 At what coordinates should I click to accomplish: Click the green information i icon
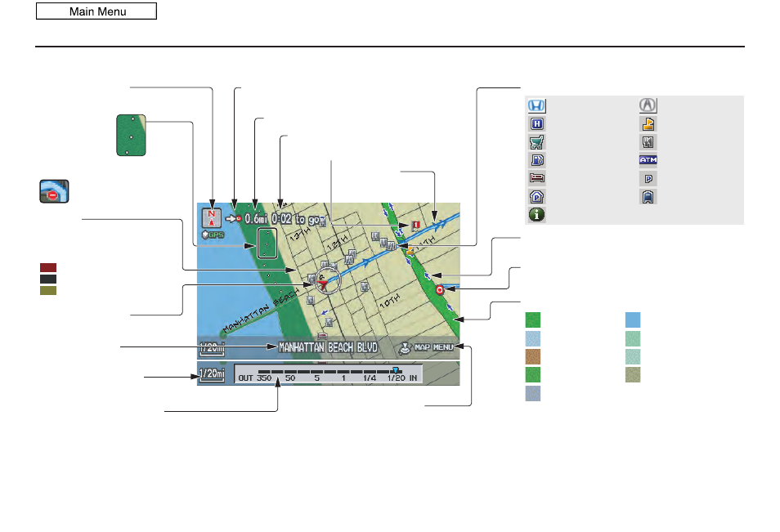tap(536, 214)
